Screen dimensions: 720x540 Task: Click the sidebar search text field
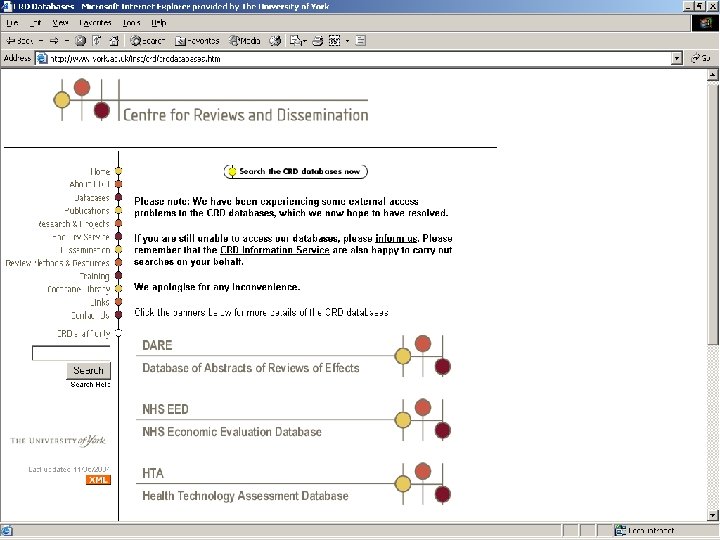pyautogui.click(x=71, y=353)
